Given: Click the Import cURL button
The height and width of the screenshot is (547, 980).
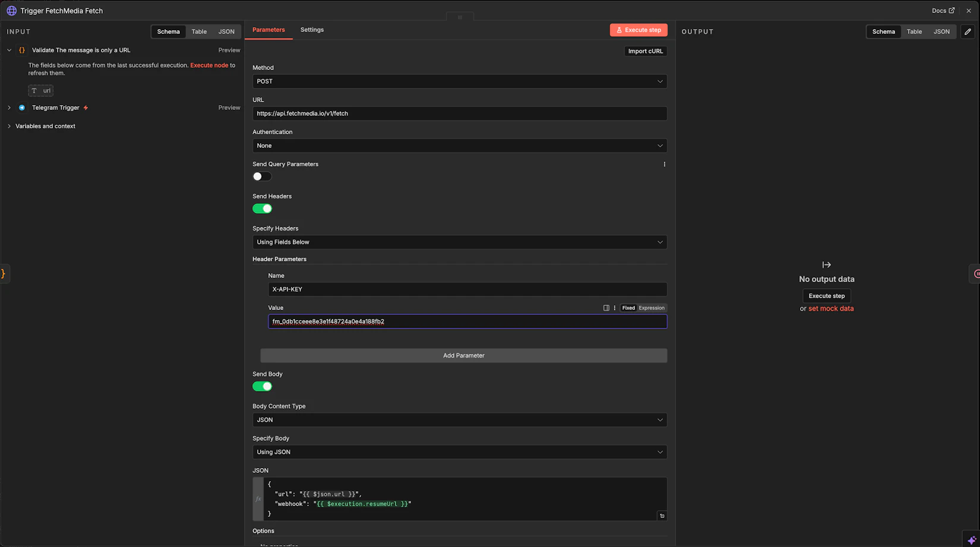Looking at the screenshot, I should (x=645, y=51).
